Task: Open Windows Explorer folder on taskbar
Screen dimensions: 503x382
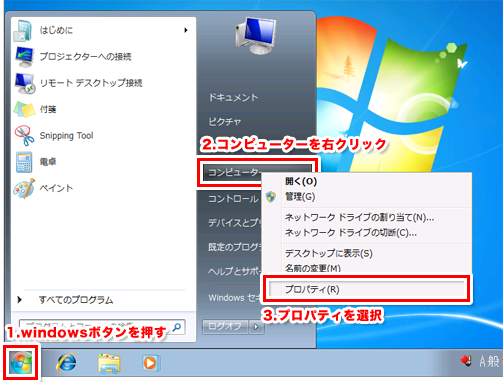Action: (x=109, y=363)
